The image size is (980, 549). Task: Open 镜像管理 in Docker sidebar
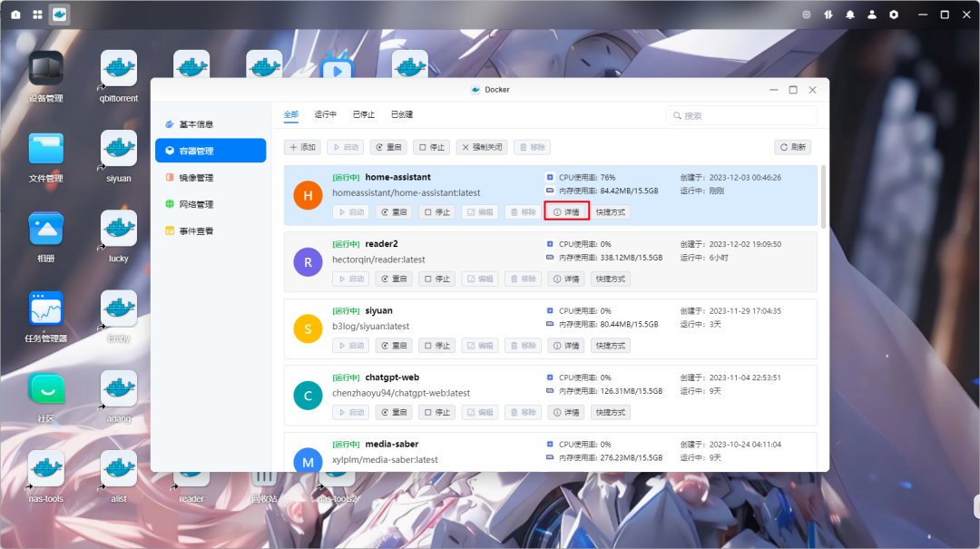tap(211, 178)
